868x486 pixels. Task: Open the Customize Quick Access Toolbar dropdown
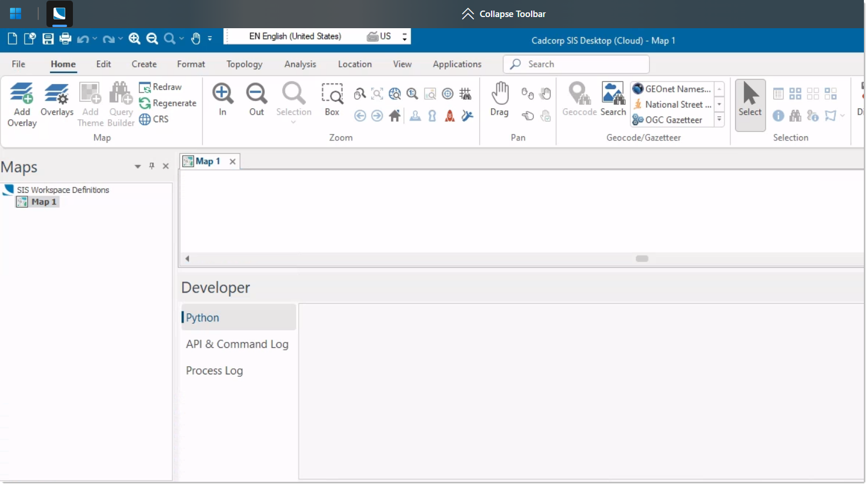210,39
